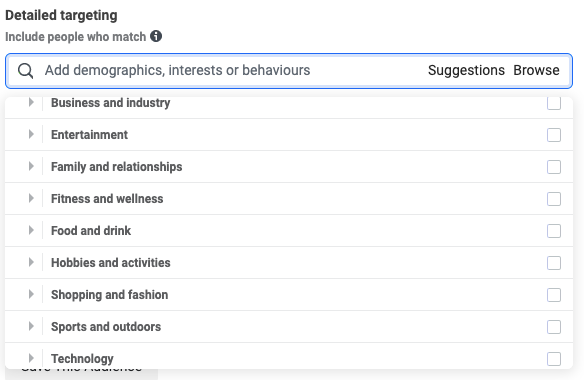This screenshot has width=584, height=380.
Task: Tick the Family and relationships checkbox
Action: tap(554, 167)
